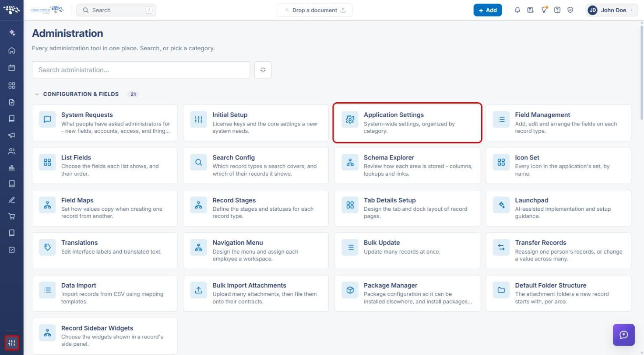
Task: Click the Search administration input box
Action: pyautogui.click(x=141, y=70)
